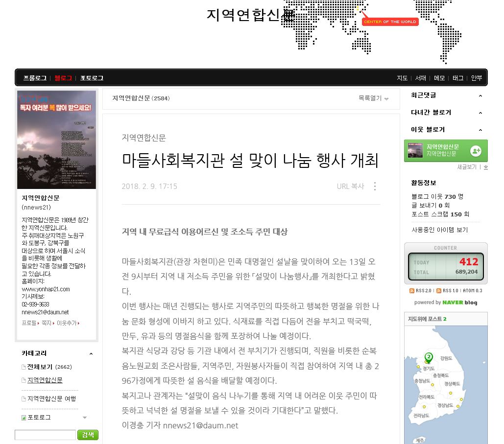This screenshot has width=504, height=444.
Task: Click the RSS 2.0 feed icon
Action: [412, 291]
